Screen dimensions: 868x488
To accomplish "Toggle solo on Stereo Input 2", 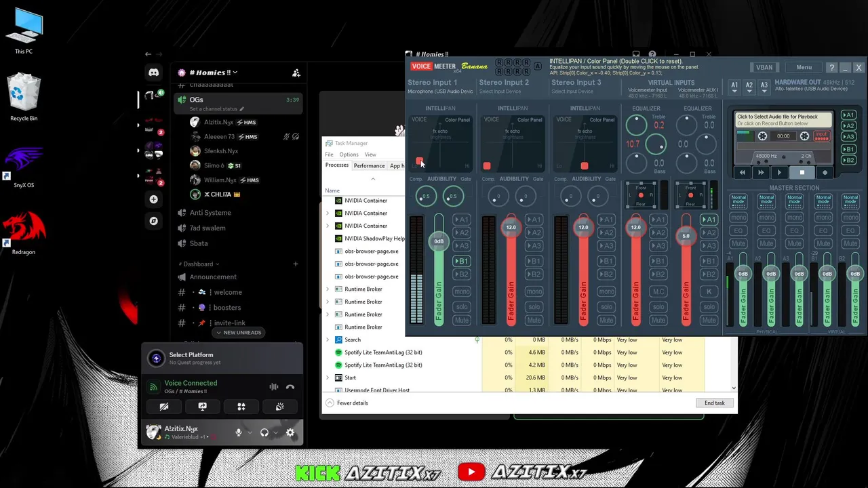I will coord(534,306).
